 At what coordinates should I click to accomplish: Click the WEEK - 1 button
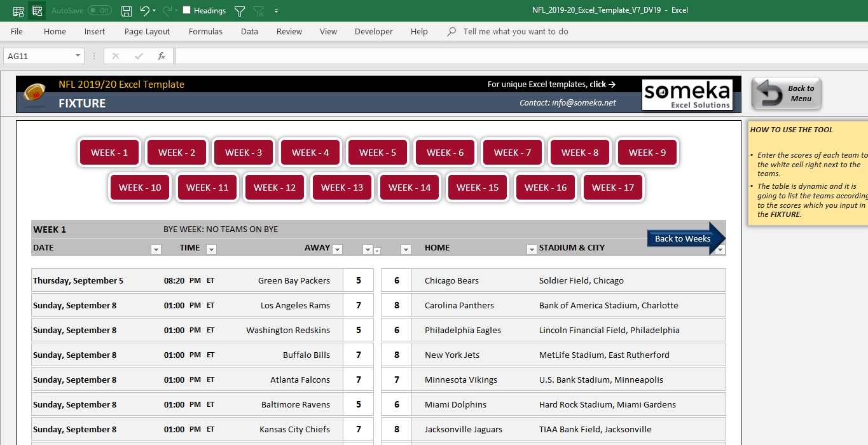point(109,153)
